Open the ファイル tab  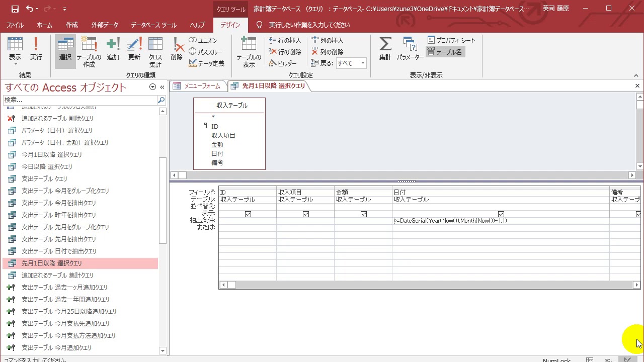pos(15,25)
